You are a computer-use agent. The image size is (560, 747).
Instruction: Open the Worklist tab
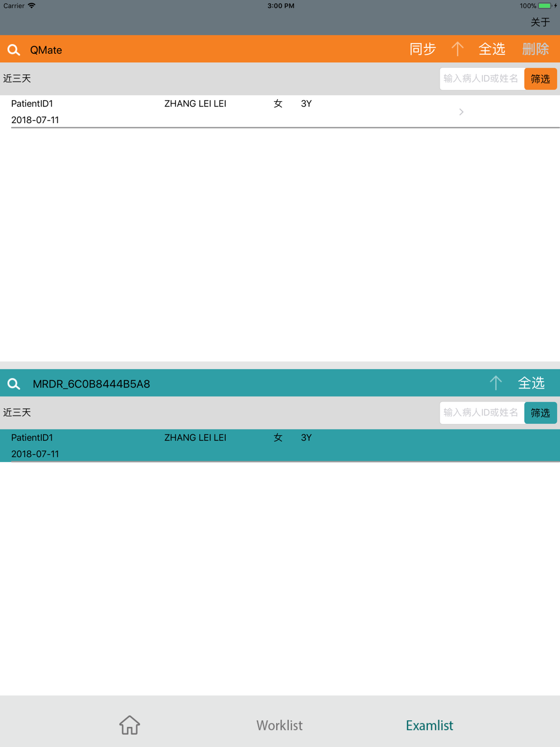(x=279, y=725)
